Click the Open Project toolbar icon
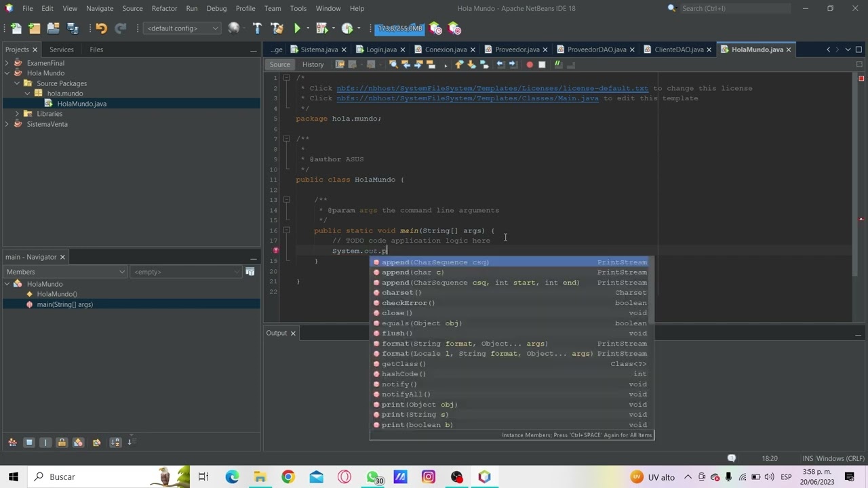The height and width of the screenshot is (488, 868). coord(53,28)
